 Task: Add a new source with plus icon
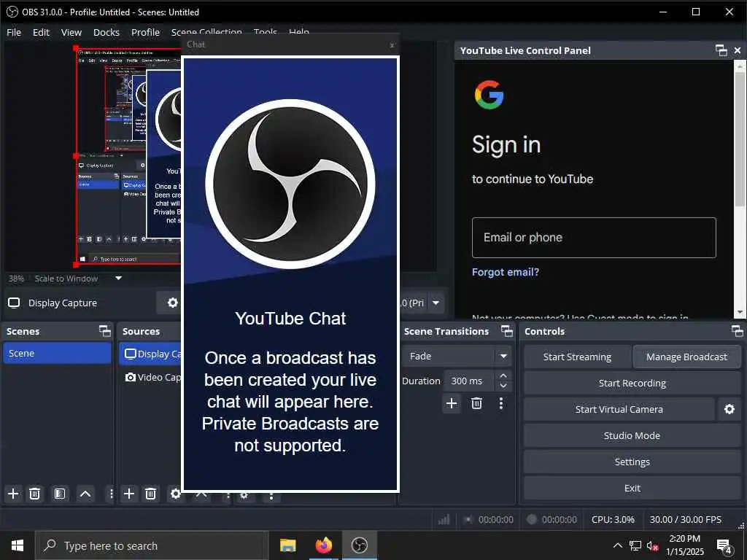tap(129, 494)
